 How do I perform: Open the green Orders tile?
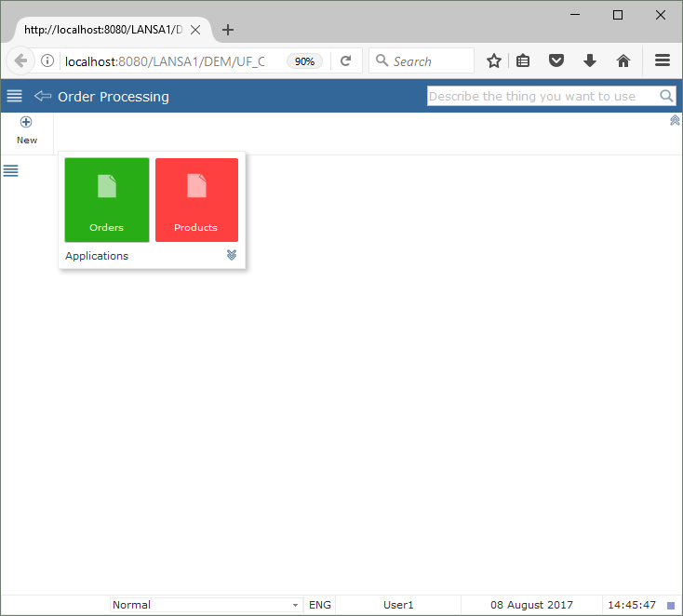[107, 200]
